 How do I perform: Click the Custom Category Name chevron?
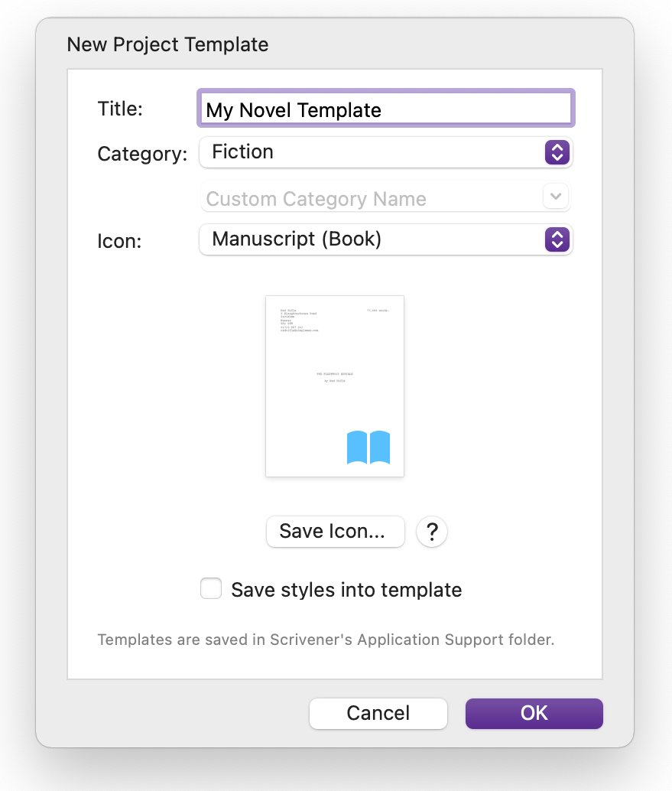[x=556, y=197]
